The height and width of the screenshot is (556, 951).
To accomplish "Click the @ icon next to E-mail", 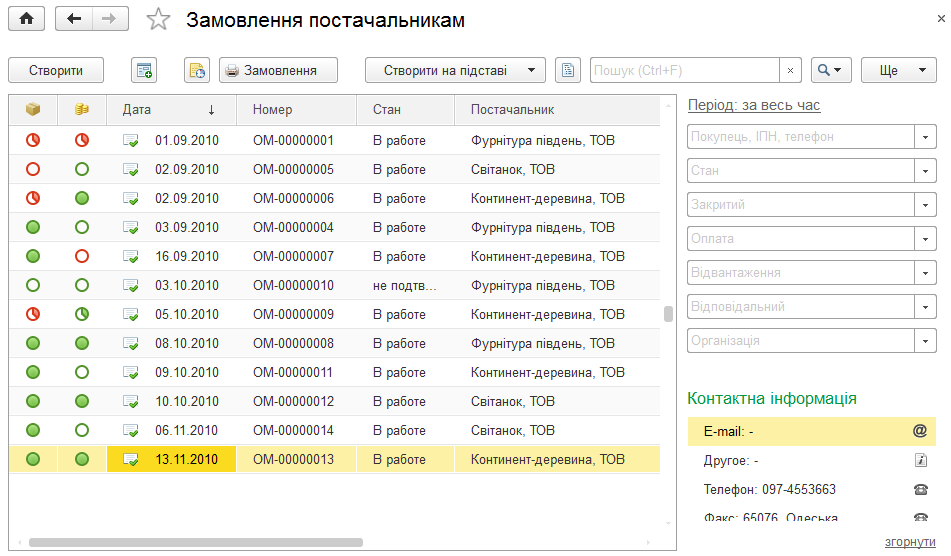I will point(920,431).
